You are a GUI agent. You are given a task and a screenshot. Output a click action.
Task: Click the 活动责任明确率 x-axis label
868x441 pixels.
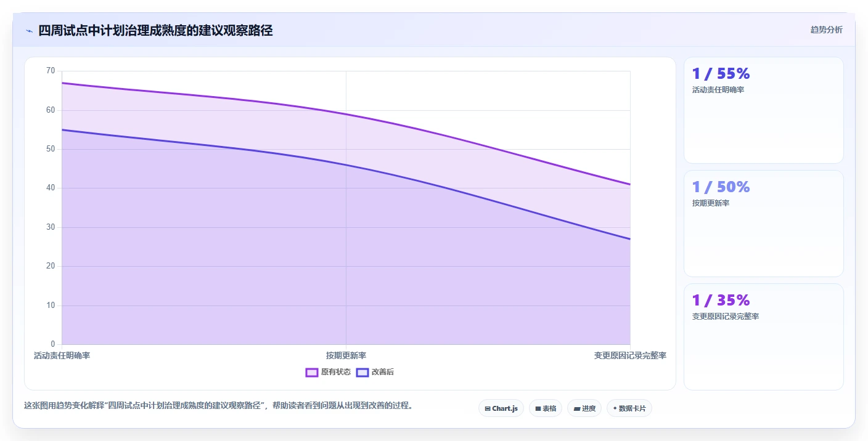(x=62, y=356)
